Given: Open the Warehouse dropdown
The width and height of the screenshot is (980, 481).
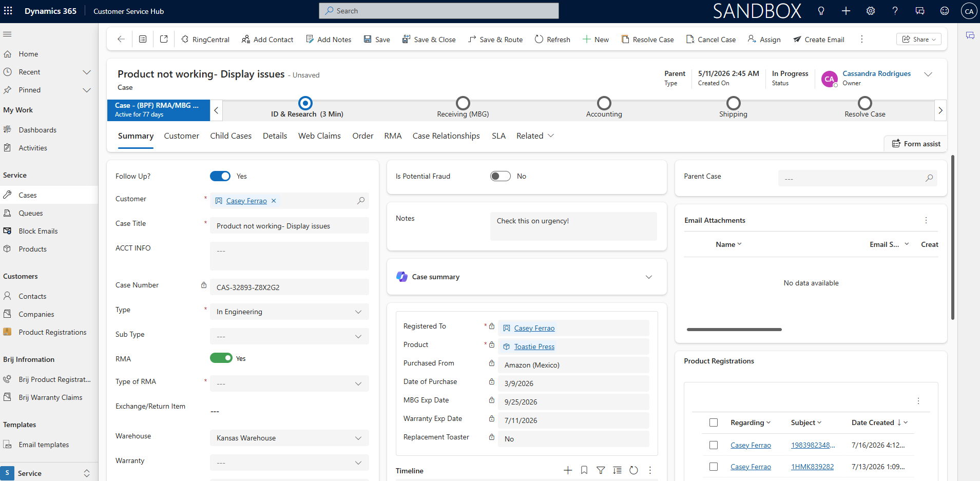Looking at the screenshot, I should [x=290, y=438].
